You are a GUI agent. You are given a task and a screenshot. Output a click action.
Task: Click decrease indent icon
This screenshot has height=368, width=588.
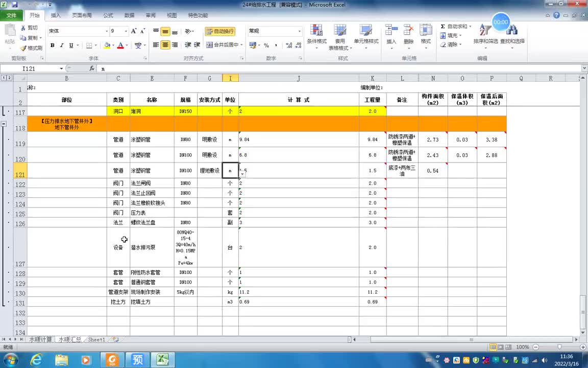tap(188, 45)
